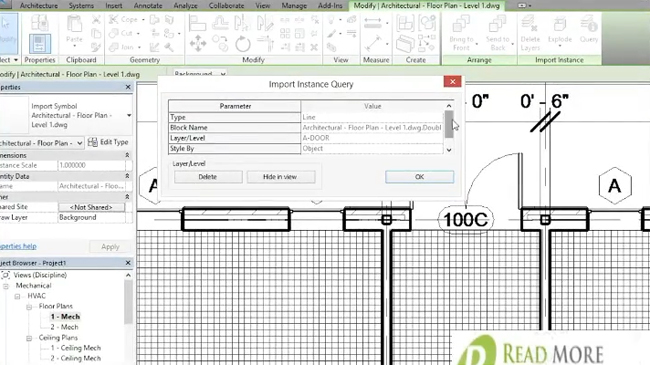Screen dimensions: 650x365
Task: Toggle the Properties palette ribbon button
Action: [x=40, y=44]
